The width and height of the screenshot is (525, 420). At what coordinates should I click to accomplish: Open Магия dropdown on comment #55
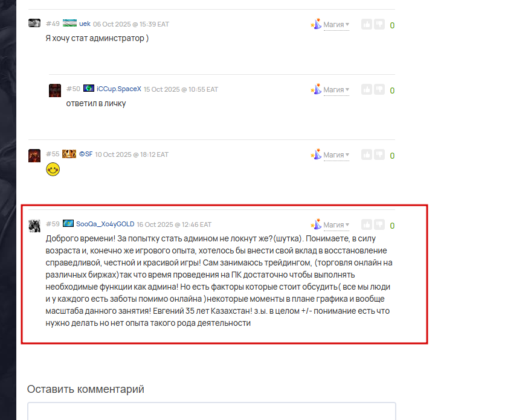pyautogui.click(x=336, y=155)
